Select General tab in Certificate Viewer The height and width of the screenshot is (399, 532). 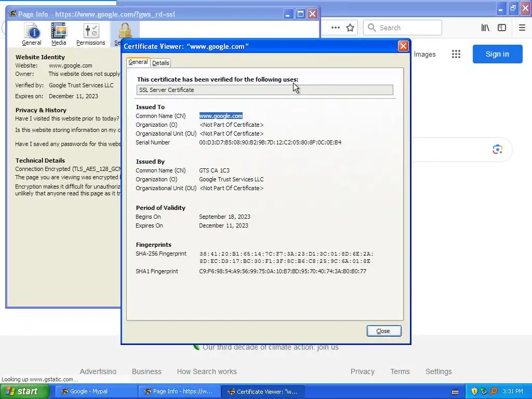click(x=138, y=62)
